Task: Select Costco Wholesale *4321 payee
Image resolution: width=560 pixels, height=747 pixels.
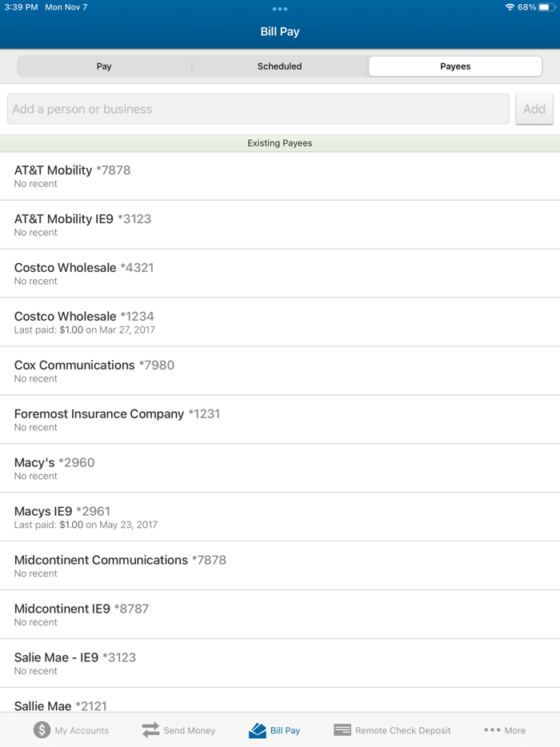Action: pyautogui.click(x=280, y=274)
